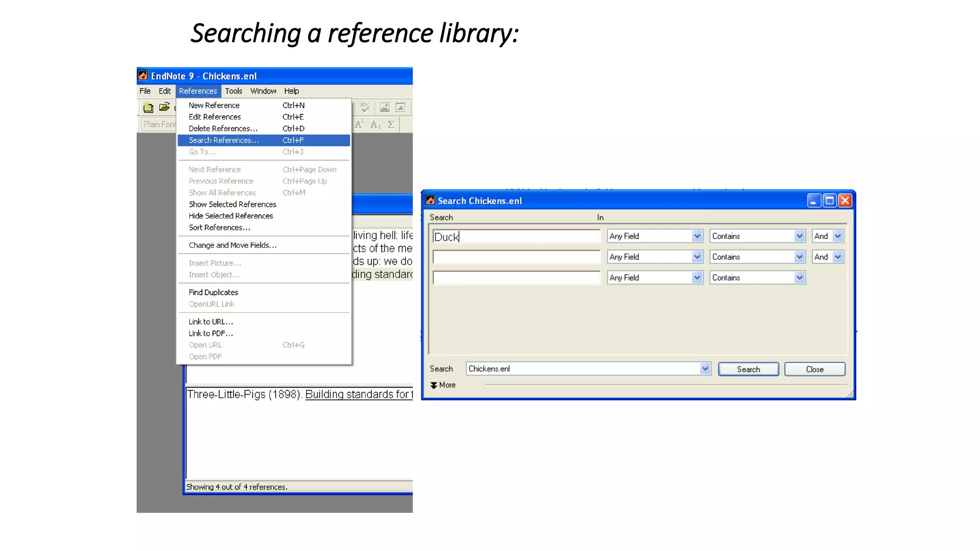This screenshot has width=980, height=551.
Task: Choose Delete References menu item
Action: coord(264,128)
